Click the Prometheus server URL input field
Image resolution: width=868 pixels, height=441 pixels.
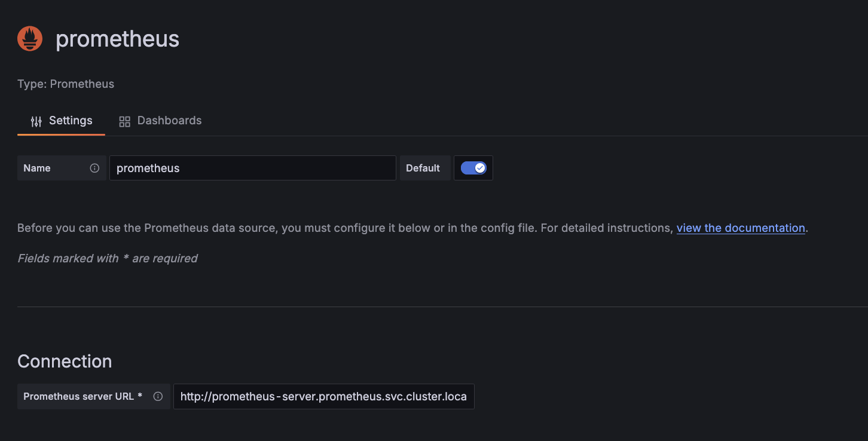coord(323,396)
